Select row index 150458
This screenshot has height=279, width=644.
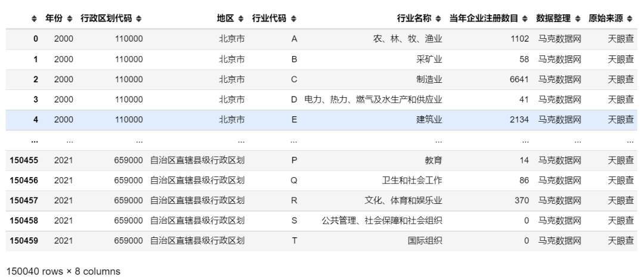tap(24, 221)
